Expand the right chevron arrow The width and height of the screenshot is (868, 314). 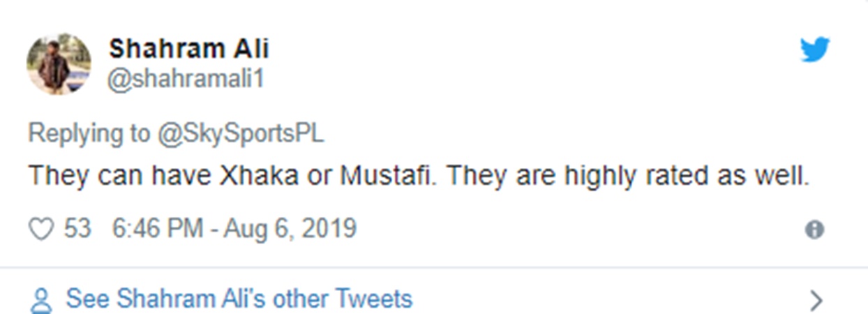click(x=816, y=300)
